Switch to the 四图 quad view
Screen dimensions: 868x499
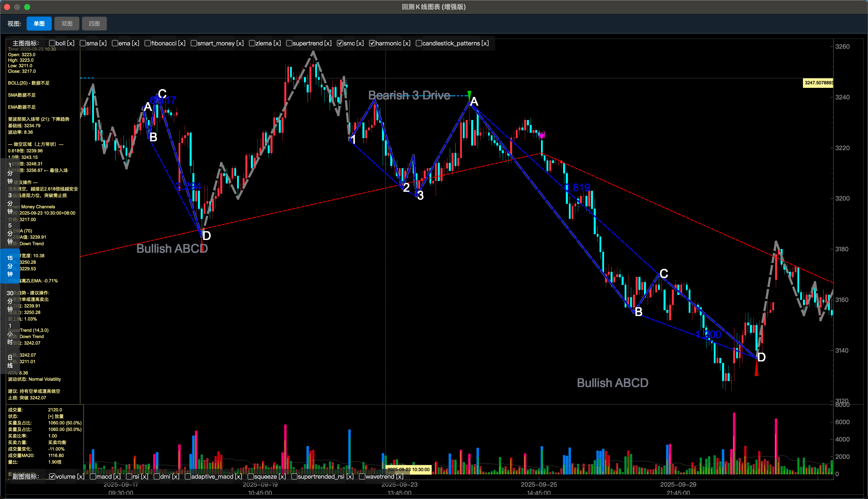[94, 24]
